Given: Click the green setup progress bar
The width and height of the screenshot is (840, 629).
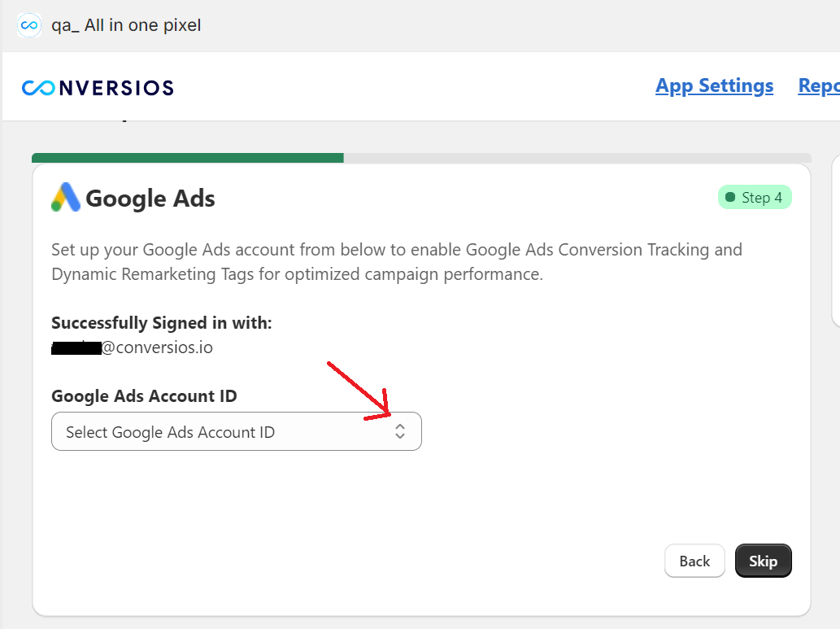Looking at the screenshot, I should [x=188, y=158].
